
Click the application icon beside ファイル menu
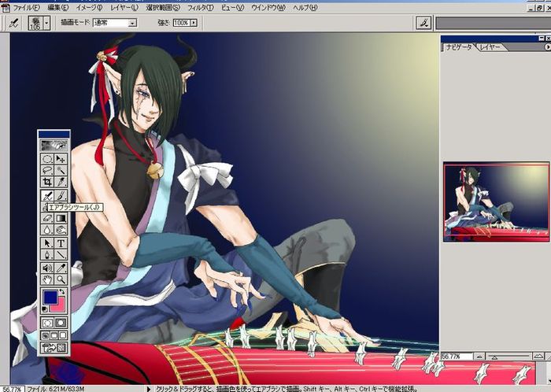coord(5,7)
